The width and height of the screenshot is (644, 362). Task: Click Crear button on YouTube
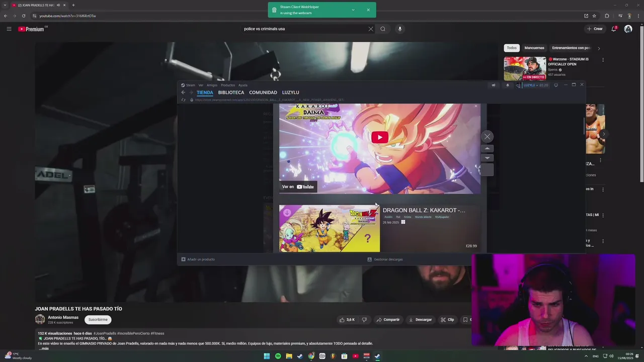tap(595, 29)
